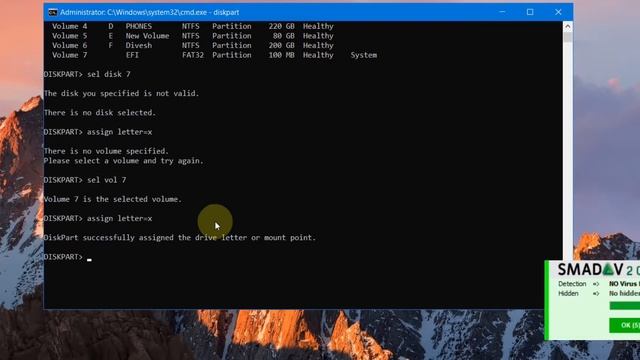Viewport: 640px width, 360px height.
Task: Click the scrollbar up arrow in cmd window
Action: [567, 27]
